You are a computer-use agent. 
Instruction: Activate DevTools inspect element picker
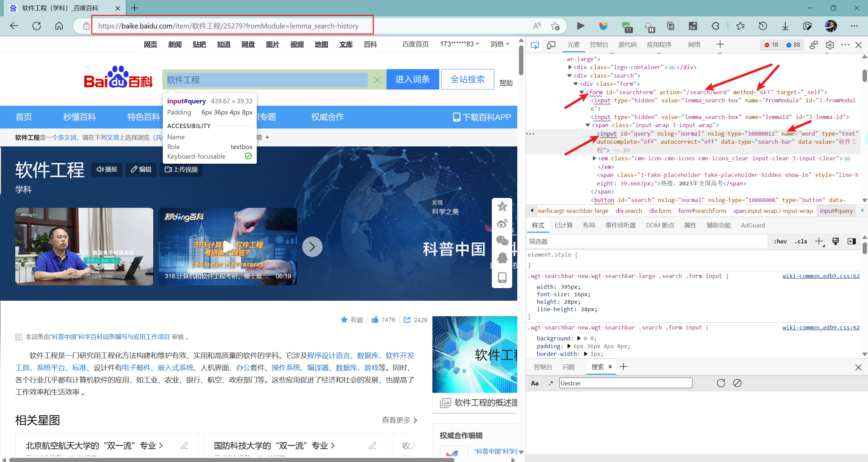535,45
